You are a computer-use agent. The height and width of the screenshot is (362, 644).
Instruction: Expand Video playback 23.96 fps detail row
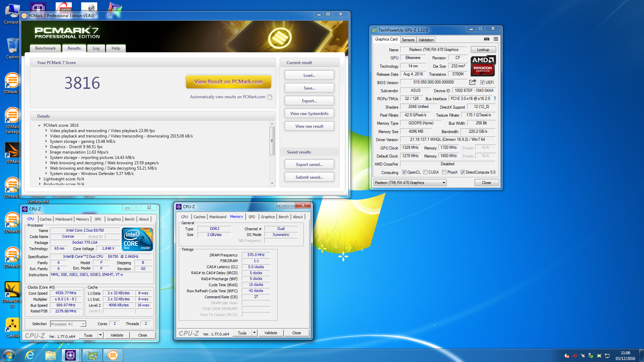coord(46,131)
